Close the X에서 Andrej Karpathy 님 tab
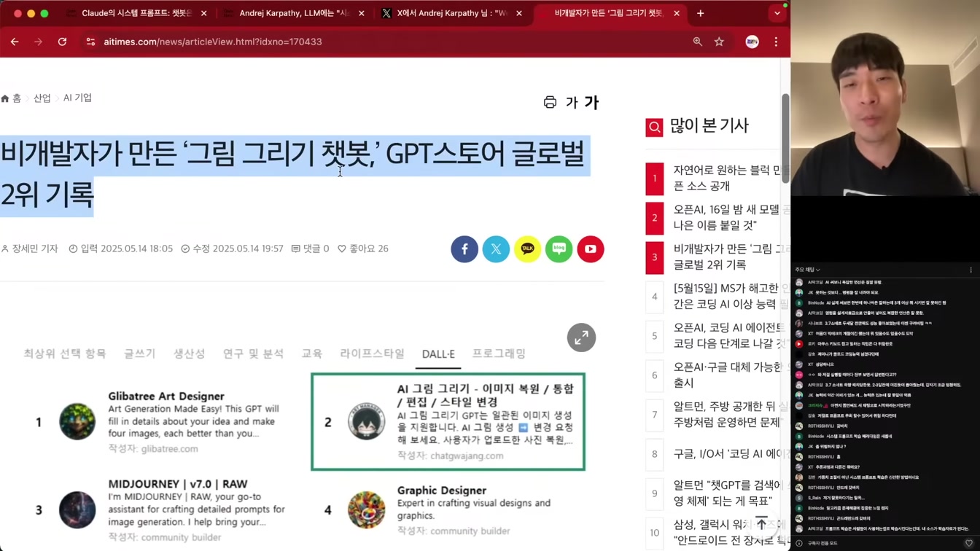This screenshot has height=551, width=980. point(518,13)
